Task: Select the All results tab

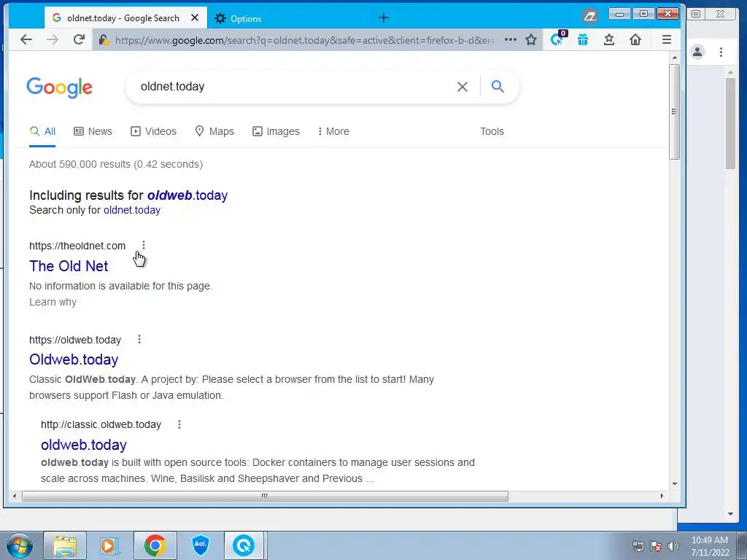Action: click(x=42, y=131)
